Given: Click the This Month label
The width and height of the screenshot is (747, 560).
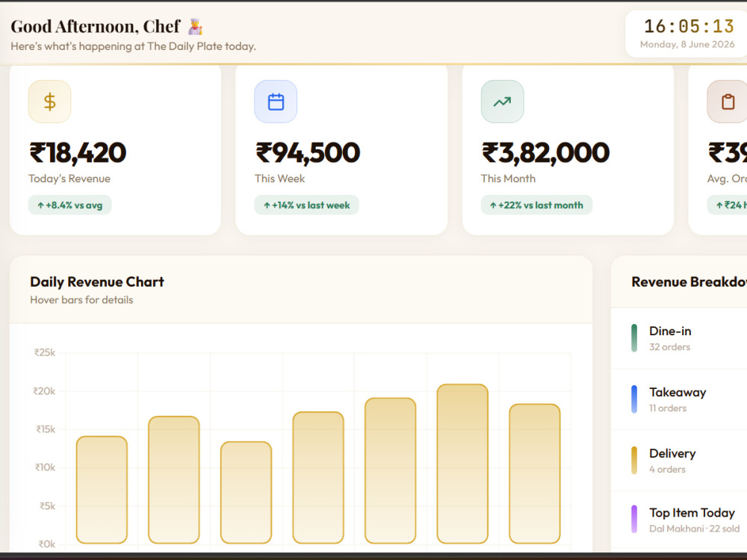Looking at the screenshot, I should click(508, 178).
